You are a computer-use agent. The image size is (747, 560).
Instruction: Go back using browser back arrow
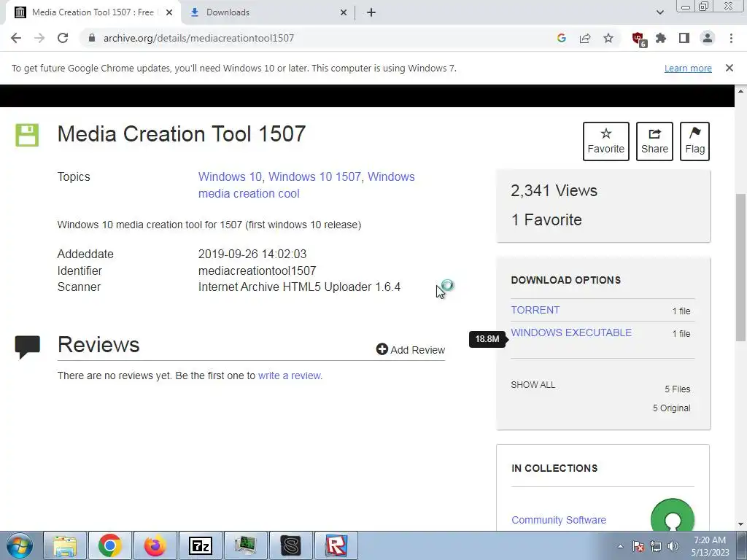[16, 38]
